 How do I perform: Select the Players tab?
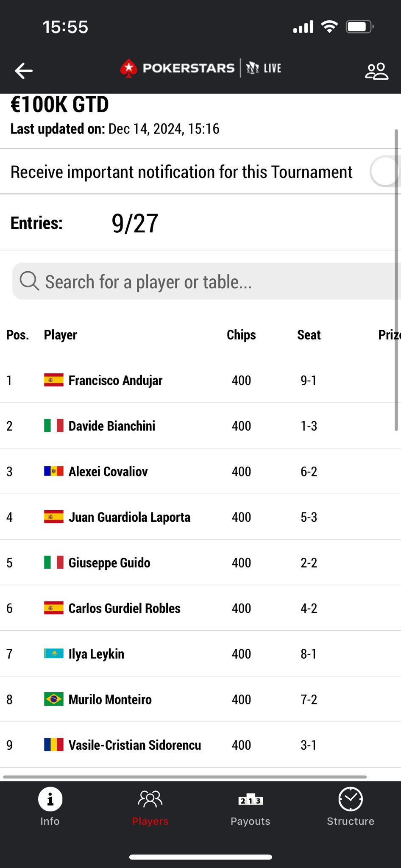pos(150,808)
